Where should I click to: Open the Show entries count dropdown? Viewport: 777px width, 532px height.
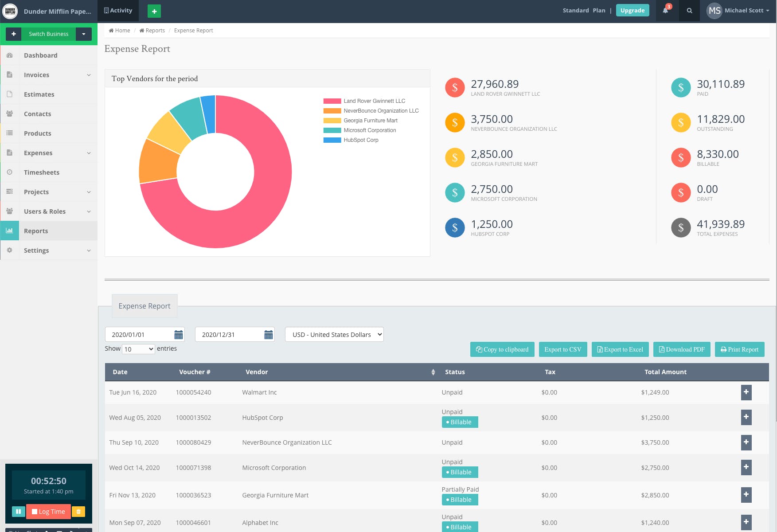click(x=138, y=349)
